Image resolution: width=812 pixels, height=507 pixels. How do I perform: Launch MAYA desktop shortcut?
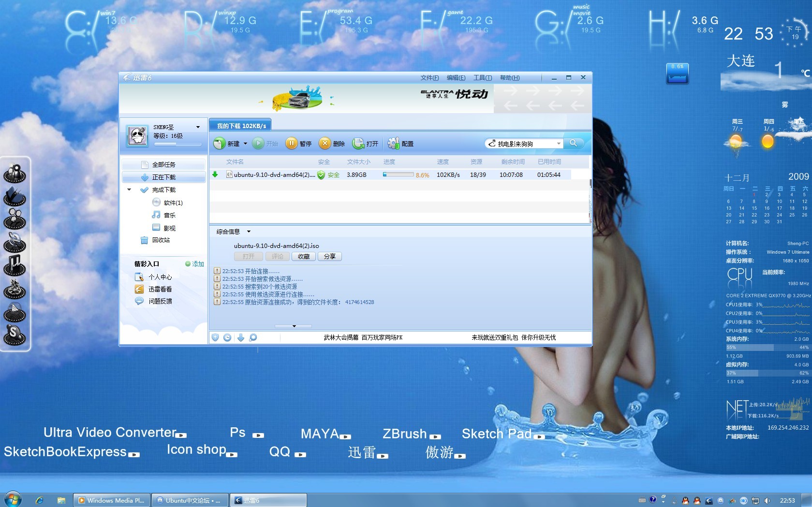pyautogui.click(x=325, y=434)
